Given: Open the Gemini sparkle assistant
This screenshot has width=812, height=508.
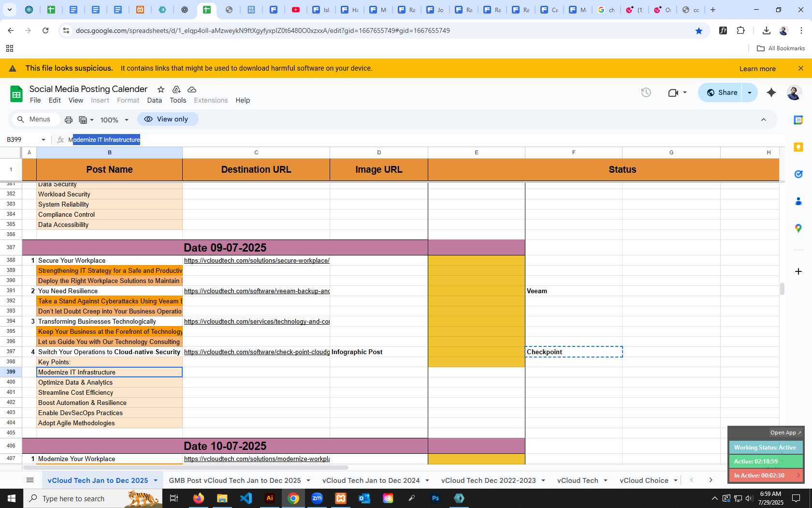Looking at the screenshot, I should pyautogui.click(x=771, y=92).
